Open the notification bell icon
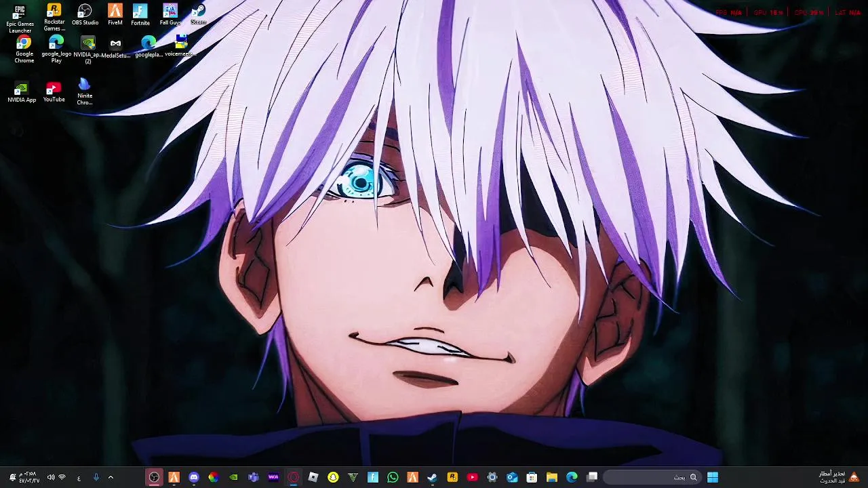This screenshot has width=868, height=488. 12,477
